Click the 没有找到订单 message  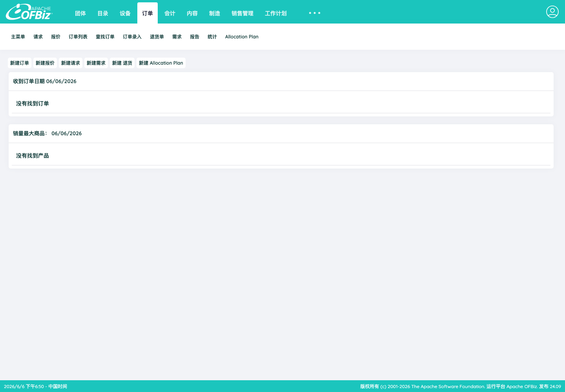click(33, 103)
